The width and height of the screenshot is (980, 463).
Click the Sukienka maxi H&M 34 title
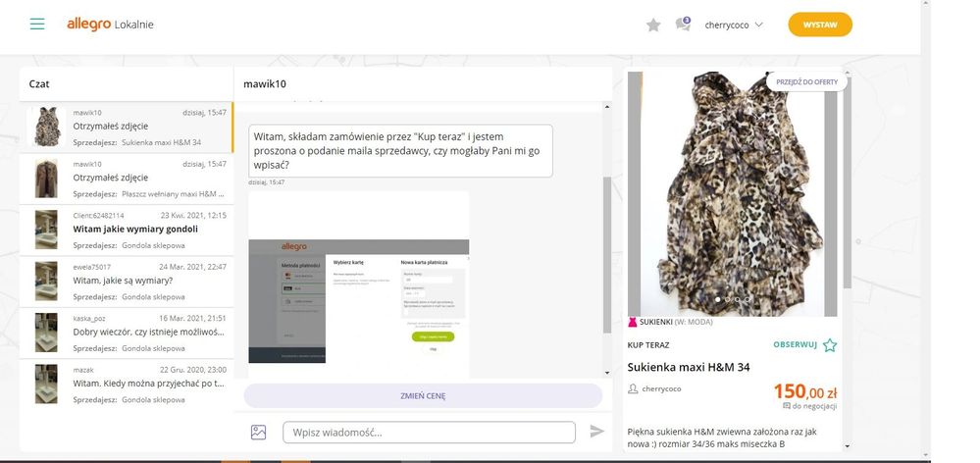tap(689, 368)
